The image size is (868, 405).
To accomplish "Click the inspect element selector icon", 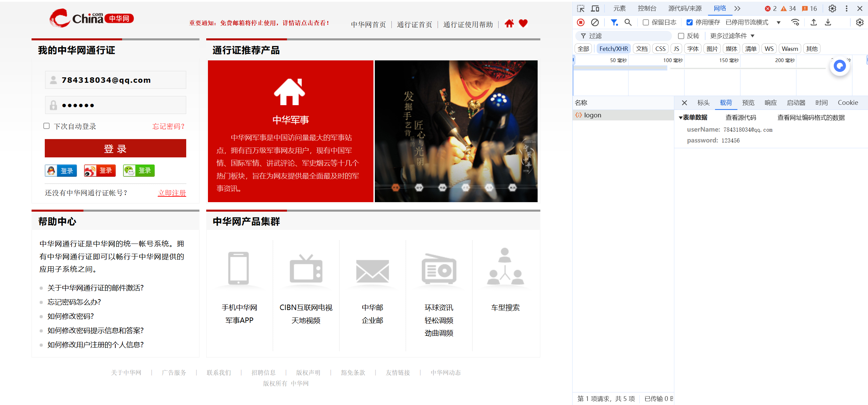I will (581, 8).
